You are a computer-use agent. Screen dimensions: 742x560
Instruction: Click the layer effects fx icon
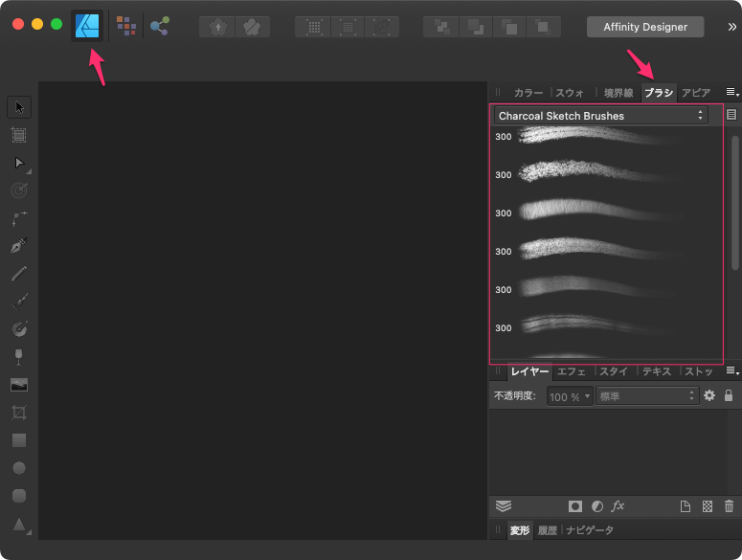[x=618, y=506]
